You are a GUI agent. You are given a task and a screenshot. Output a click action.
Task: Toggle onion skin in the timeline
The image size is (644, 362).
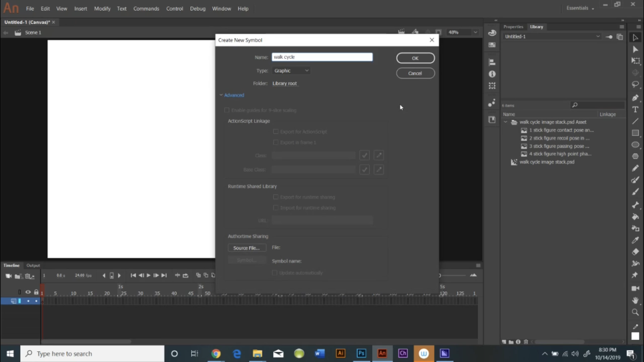coord(198,275)
